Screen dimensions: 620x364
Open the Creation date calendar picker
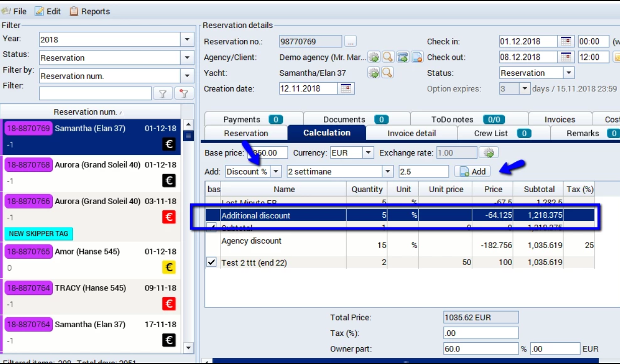346,88
